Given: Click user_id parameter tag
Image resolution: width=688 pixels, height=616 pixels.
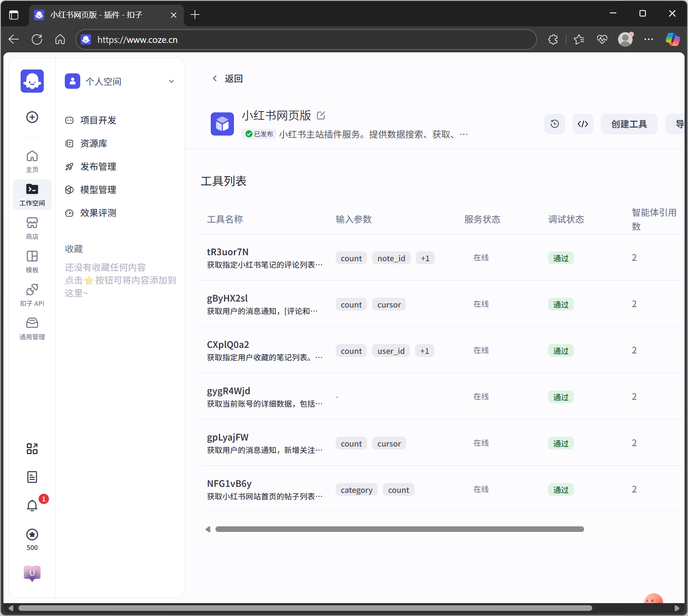Looking at the screenshot, I should point(391,351).
